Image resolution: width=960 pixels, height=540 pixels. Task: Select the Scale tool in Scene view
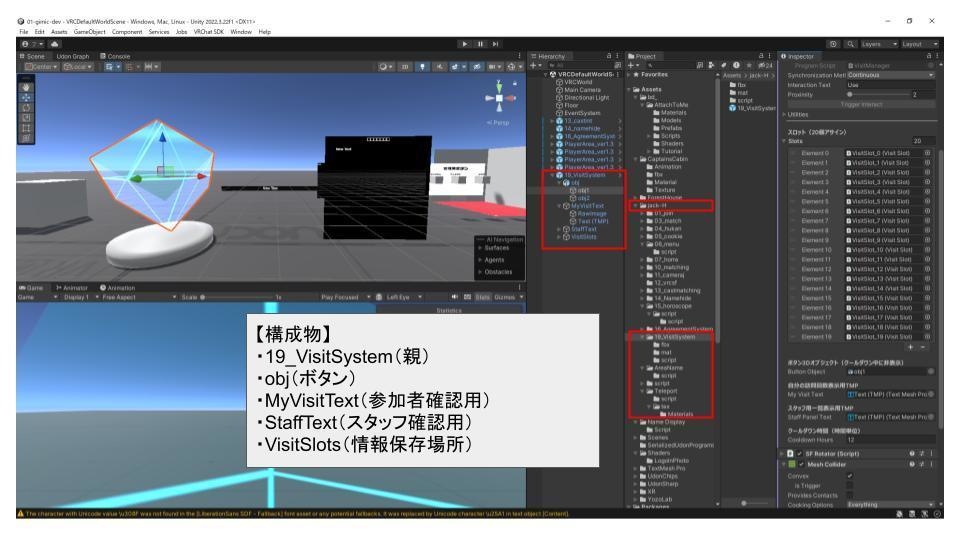[x=26, y=118]
